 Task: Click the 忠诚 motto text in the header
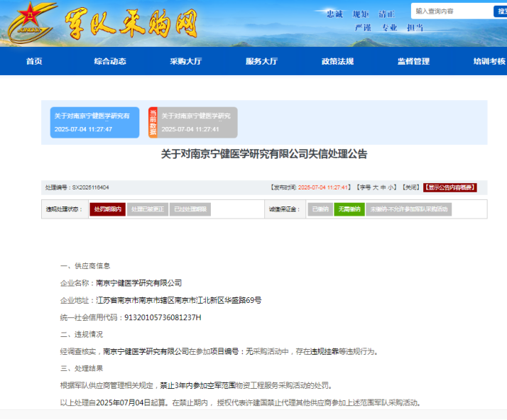click(334, 14)
